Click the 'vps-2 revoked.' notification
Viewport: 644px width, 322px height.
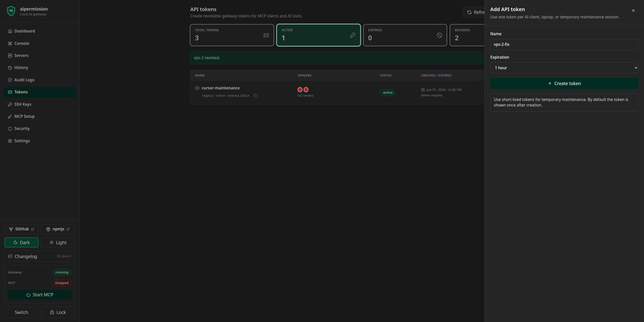pos(337,58)
